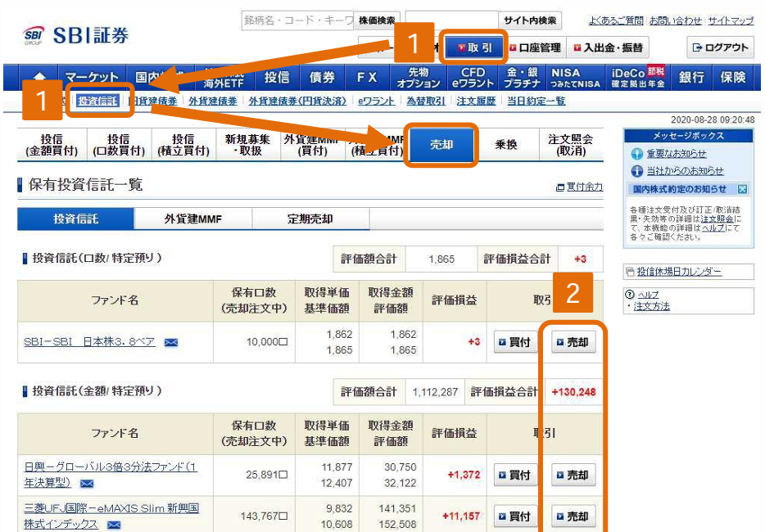
Task: Click the question mark help icon in the sidebar
Action: [x=629, y=294]
